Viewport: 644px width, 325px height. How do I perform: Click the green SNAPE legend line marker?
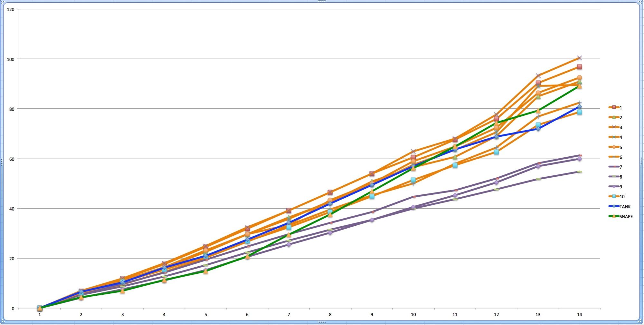614,216
